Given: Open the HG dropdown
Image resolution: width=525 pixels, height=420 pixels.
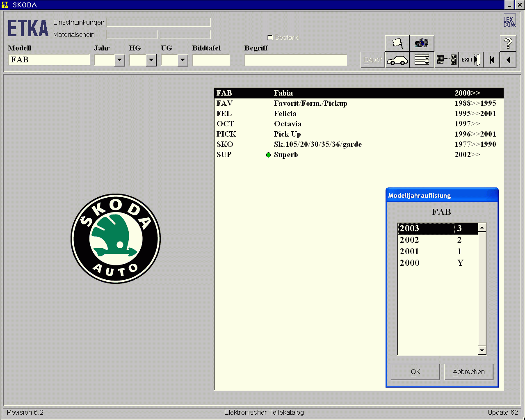Looking at the screenshot, I should coord(151,60).
